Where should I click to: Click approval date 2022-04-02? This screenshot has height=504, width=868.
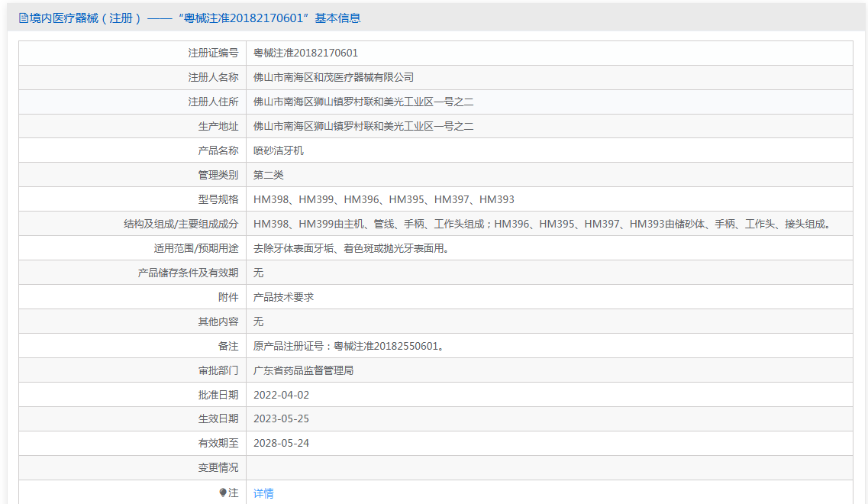(281, 395)
